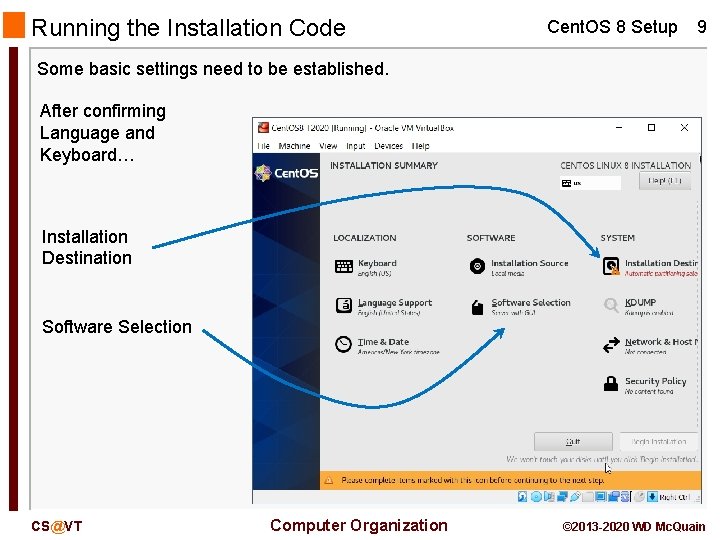Image resolution: width=720 pixels, height=540 pixels.
Task: Click the VirtualBox shared folders status icon
Action: click(588, 496)
